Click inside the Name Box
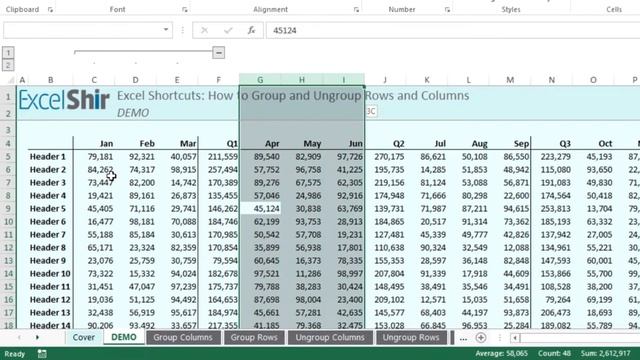This screenshot has height=360, width=640. click(x=82, y=30)
